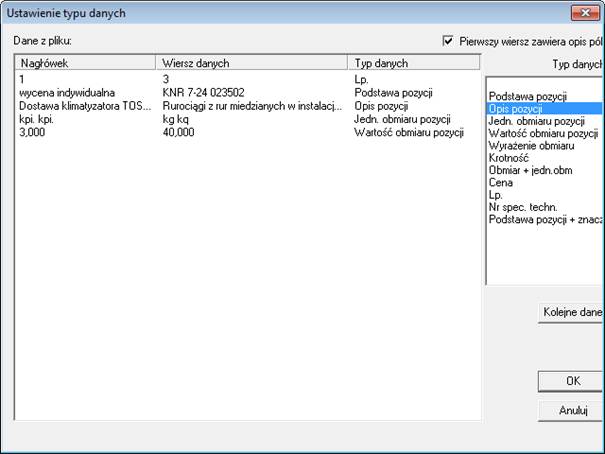Select the 'Dostawa klimatyzatora TOS...' row
This screenshot has height=454, width=605.
(84, 105)
